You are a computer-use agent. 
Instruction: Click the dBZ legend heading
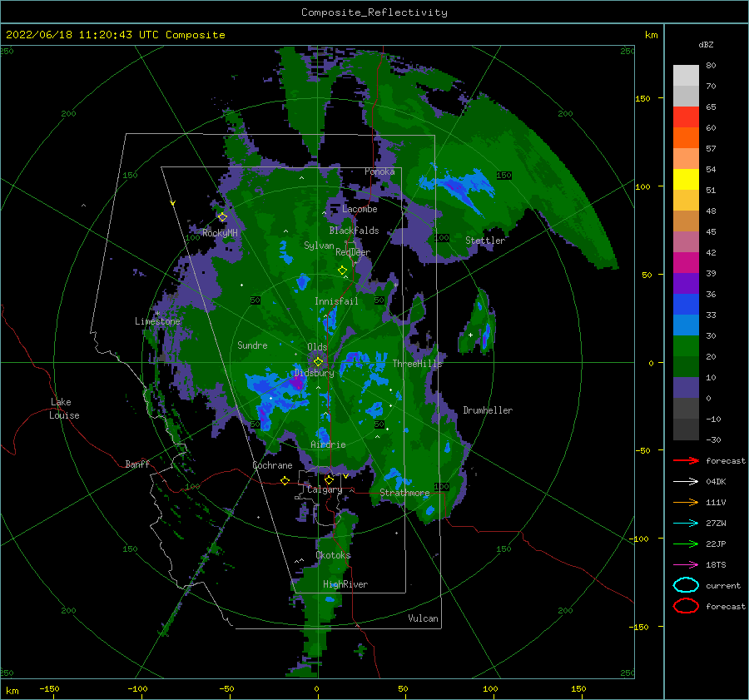(706, 44)
